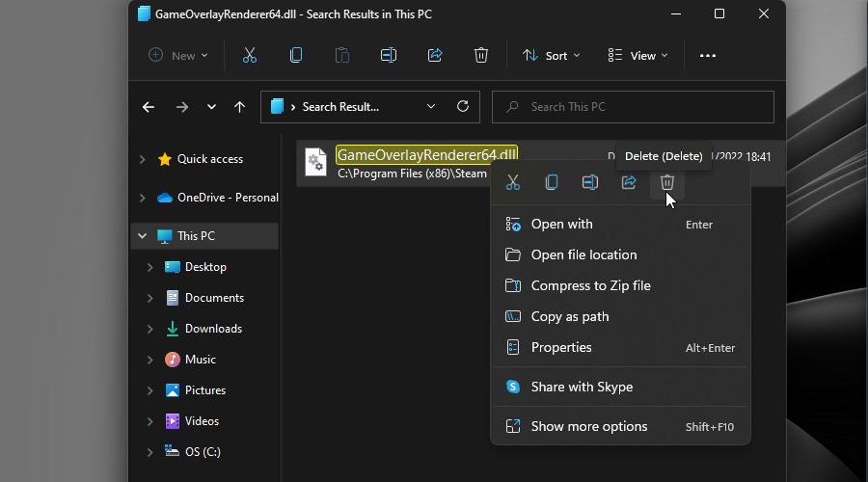The width and height of the screenshot is (868, 482).
Task: Choose Compress to Zip file
Action: tap(620, 286)
